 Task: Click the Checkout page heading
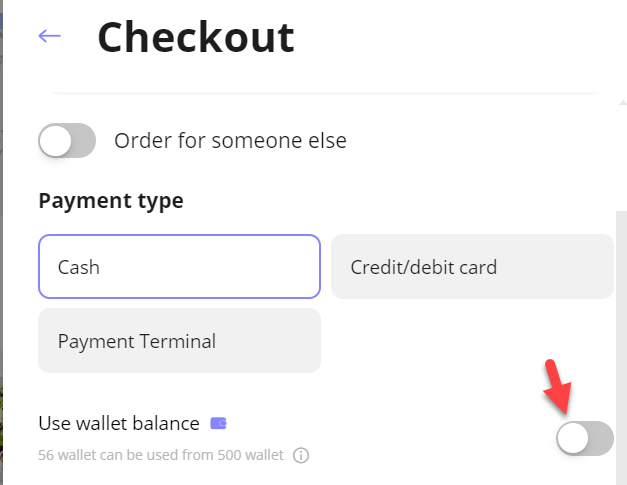pos(196,37)
